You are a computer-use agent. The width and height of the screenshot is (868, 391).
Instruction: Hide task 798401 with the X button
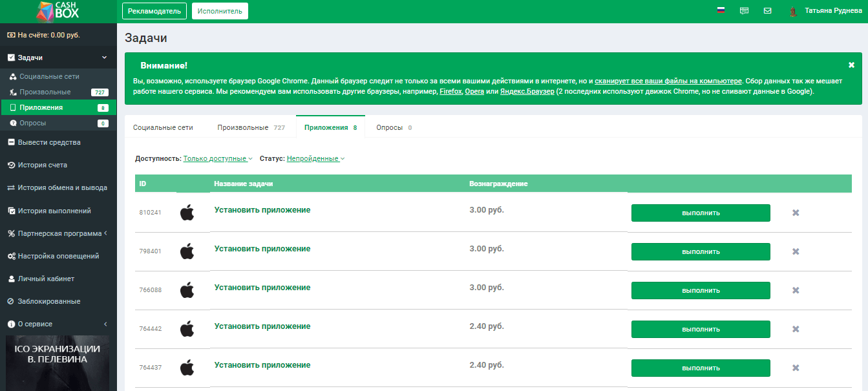(x=796, y=251)
